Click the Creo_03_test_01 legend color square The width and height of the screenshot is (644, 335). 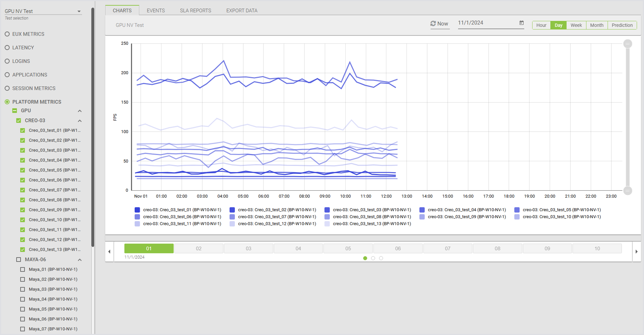click(x=137, y=210)
